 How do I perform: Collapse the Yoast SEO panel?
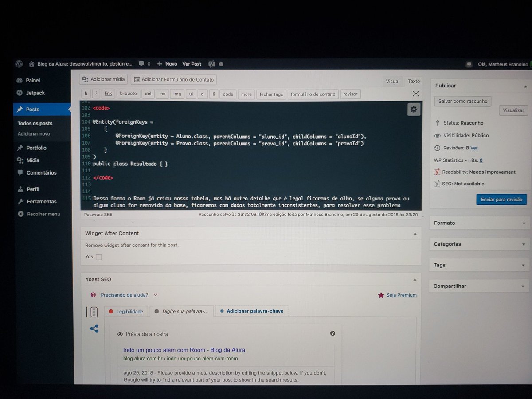point(415,279)
